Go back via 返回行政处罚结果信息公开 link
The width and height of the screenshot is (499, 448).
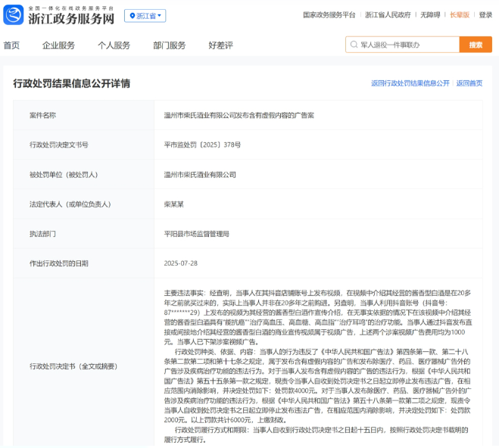pos(410,83)
